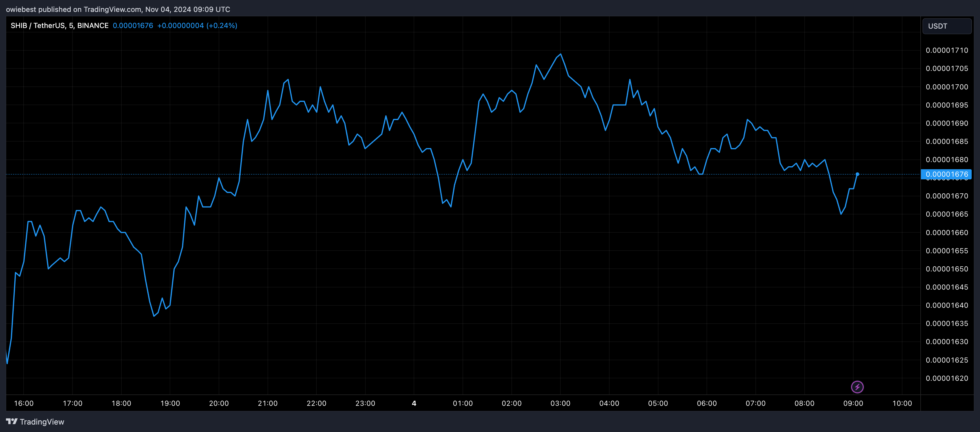The width and height of the screenshot is (980, 432).
Task: Click the 0.00001650 price axis label
Action: click(x=947, y=269)
